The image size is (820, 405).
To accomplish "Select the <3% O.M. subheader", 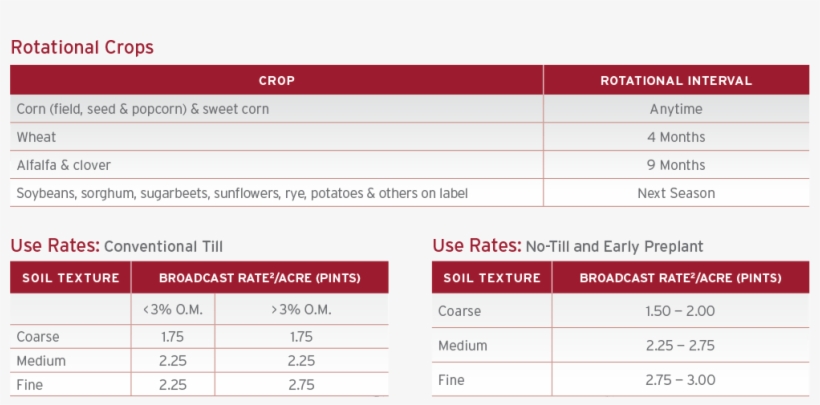I will point(173,309).
